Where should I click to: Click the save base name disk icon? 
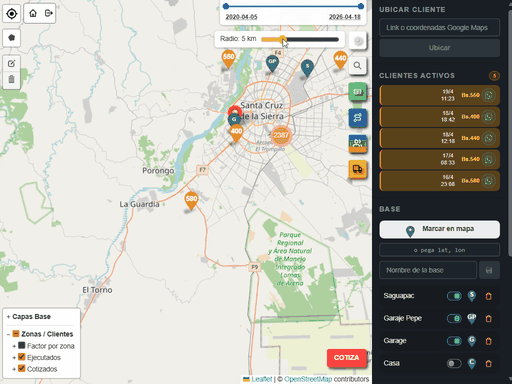pyautogui.click(x=489, y=270)
